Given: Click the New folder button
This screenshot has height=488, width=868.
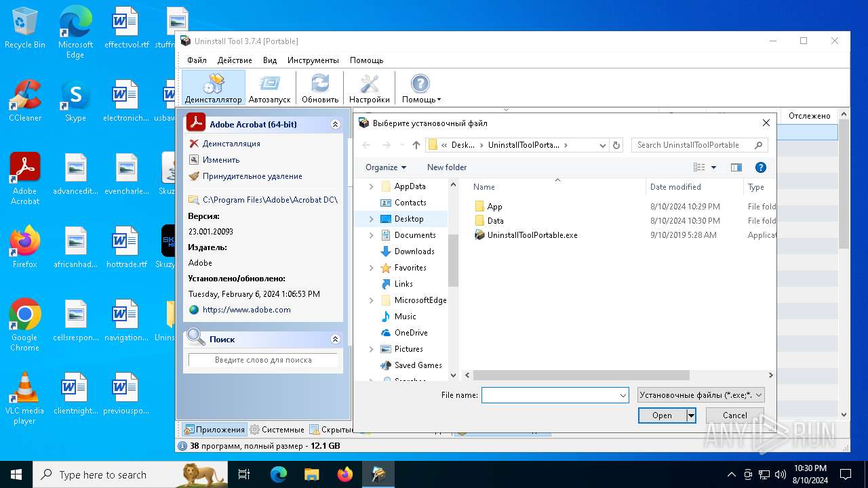Looking at the screenshot, I should [x=447, y=167].
